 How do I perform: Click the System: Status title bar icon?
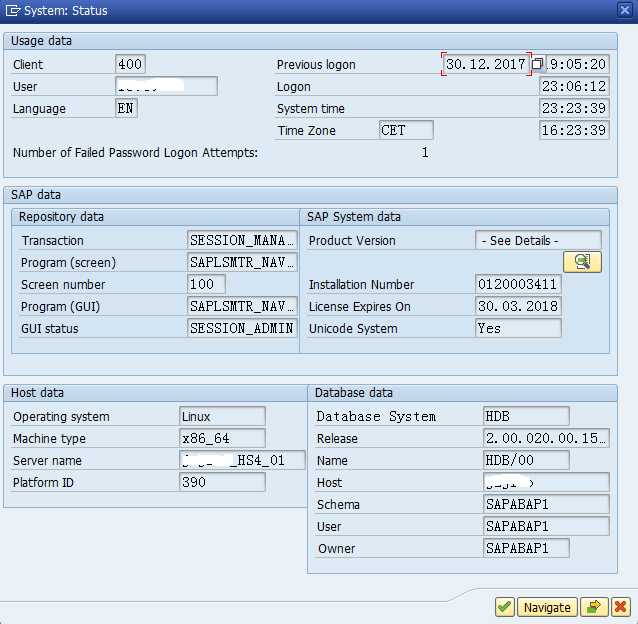(11, 10)
